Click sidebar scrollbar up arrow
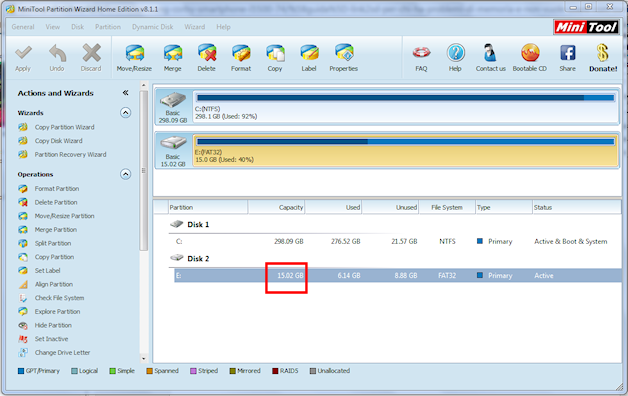 tap(144, 85)
